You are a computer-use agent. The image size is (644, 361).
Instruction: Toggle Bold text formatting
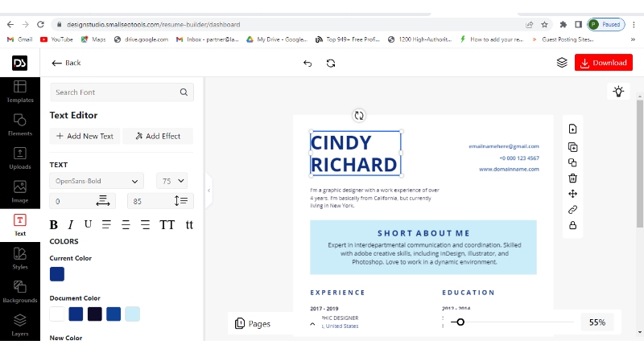coord(54,225)
